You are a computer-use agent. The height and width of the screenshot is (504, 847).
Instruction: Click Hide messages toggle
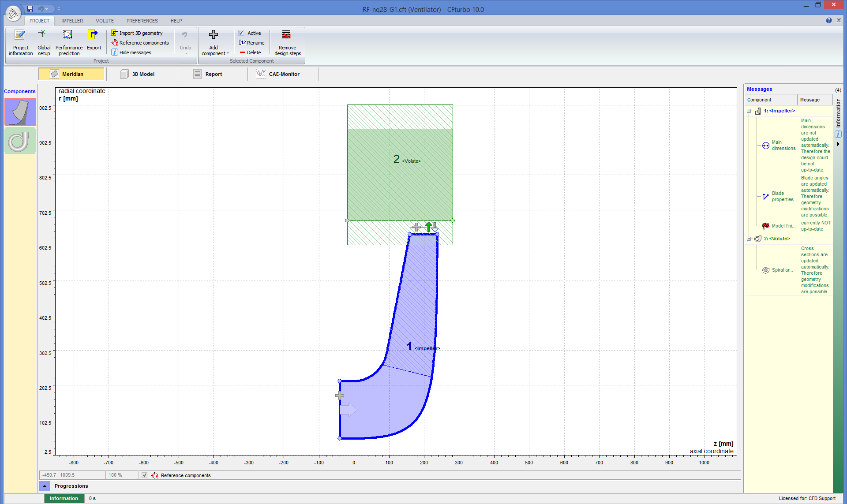(x=135, y=52)
